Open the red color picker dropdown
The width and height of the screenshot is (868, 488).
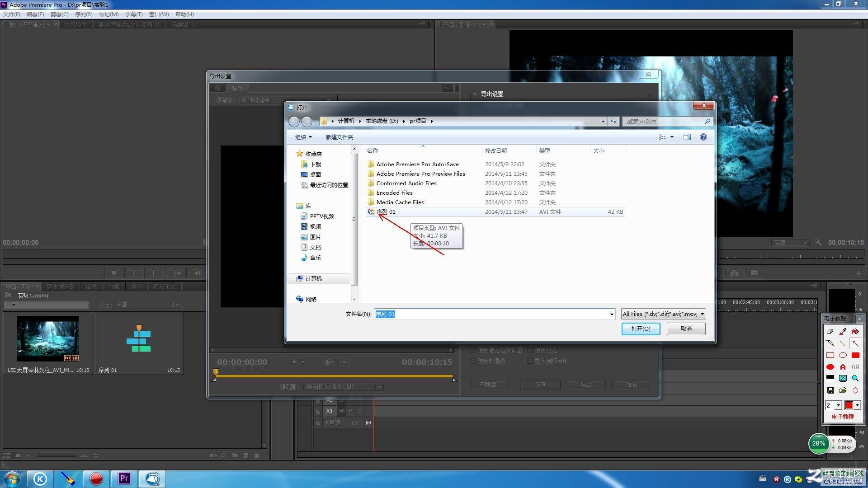coord(857,405)
